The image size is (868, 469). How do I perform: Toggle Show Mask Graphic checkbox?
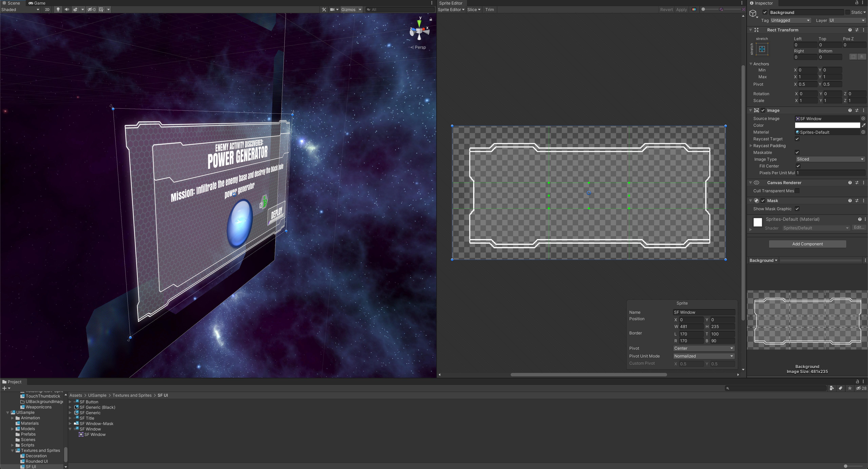pyautogui.click(x=797, y=209)
